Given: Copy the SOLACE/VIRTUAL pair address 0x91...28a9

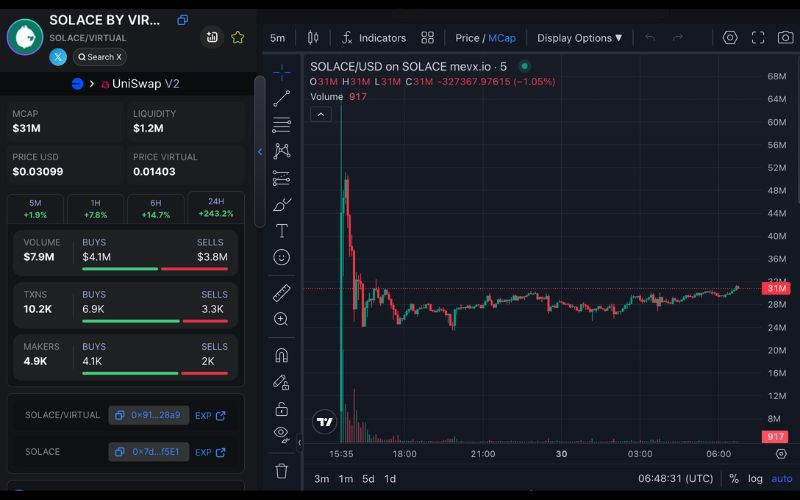Looking at the screenshot, I should click(148, 415).
